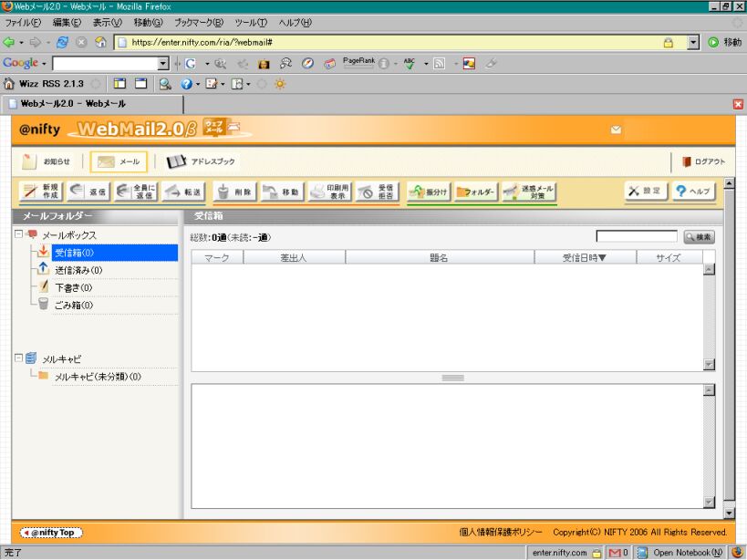Viewport: 747px width, 560px height.
Task: Switch to the メール mail section
Action: pos(119,161)
